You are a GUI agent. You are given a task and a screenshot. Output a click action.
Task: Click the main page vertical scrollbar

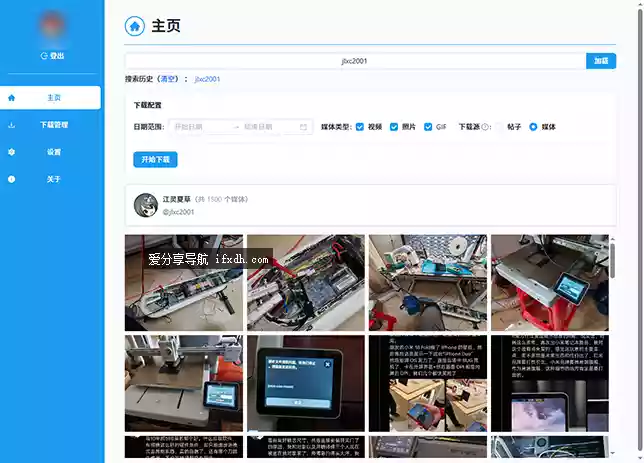(x=640, y=230)
